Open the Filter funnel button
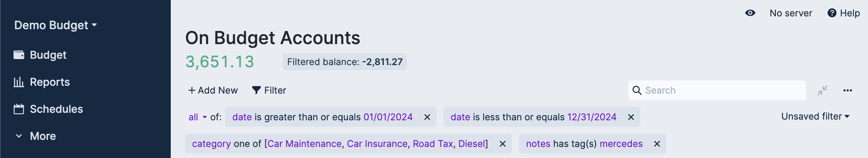The height and width of the screenshot is (158, 868). (x=269, y=90)
